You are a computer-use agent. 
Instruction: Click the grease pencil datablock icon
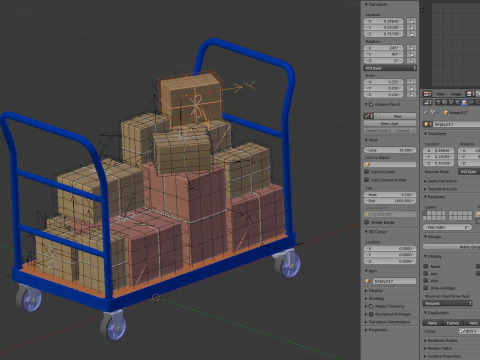click(x=368, y=116)
